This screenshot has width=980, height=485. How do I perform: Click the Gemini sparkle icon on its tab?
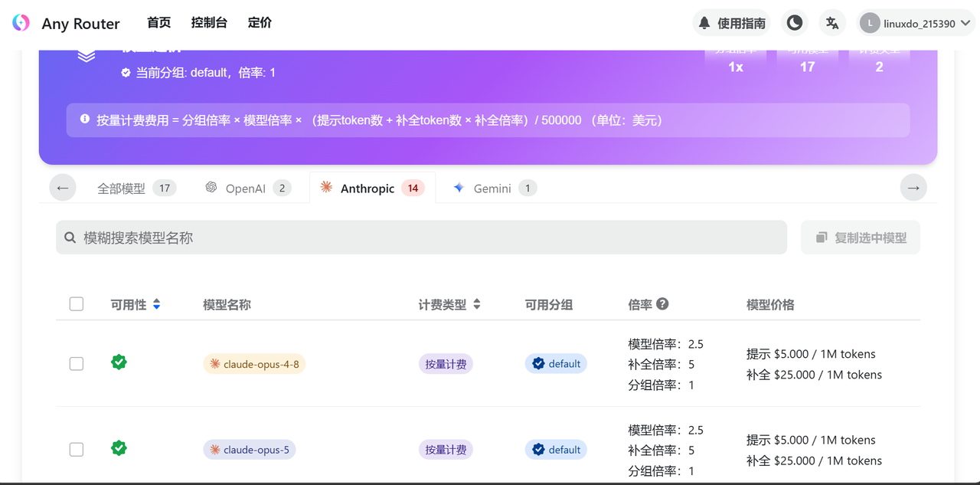(x=459, y=187)
